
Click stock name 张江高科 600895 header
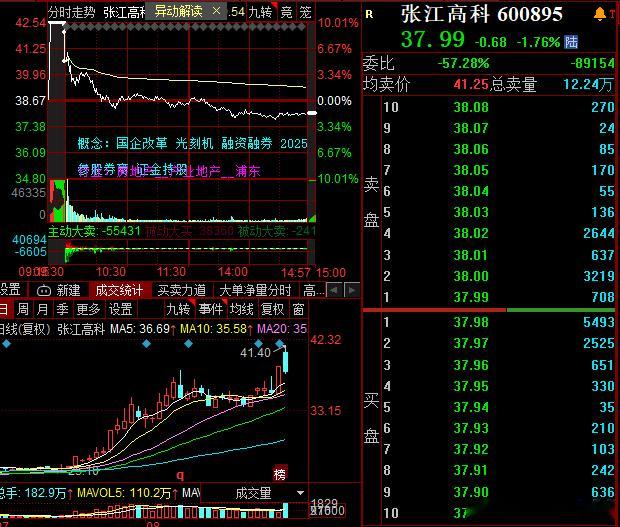point(482,14)
